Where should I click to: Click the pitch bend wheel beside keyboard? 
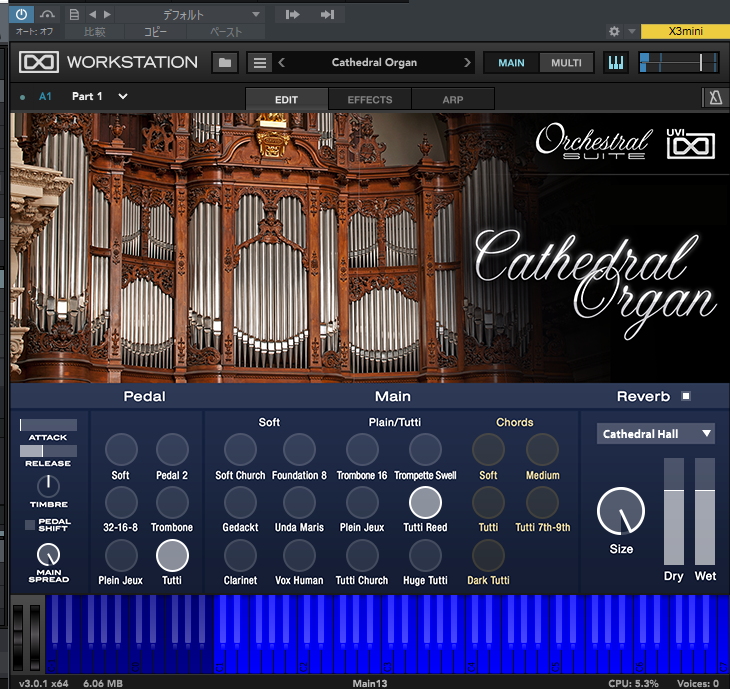[18, 637]
